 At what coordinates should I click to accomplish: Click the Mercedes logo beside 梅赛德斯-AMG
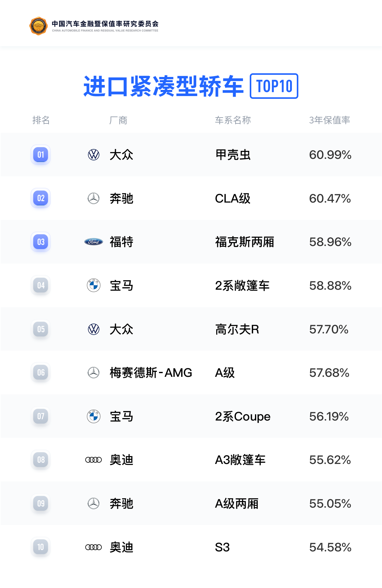(x=94, y=373)
